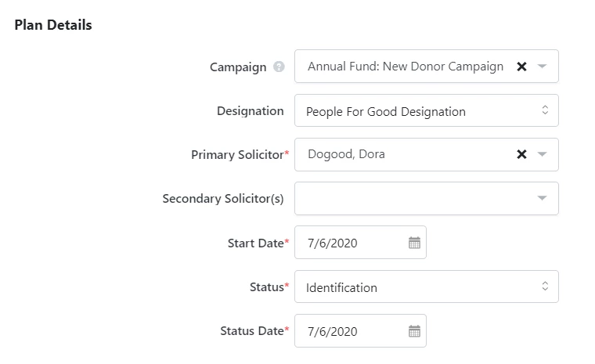Viewport: 595px width, 364px height.
Task: Click the Status Date text input
Action: tap(349, 330)
